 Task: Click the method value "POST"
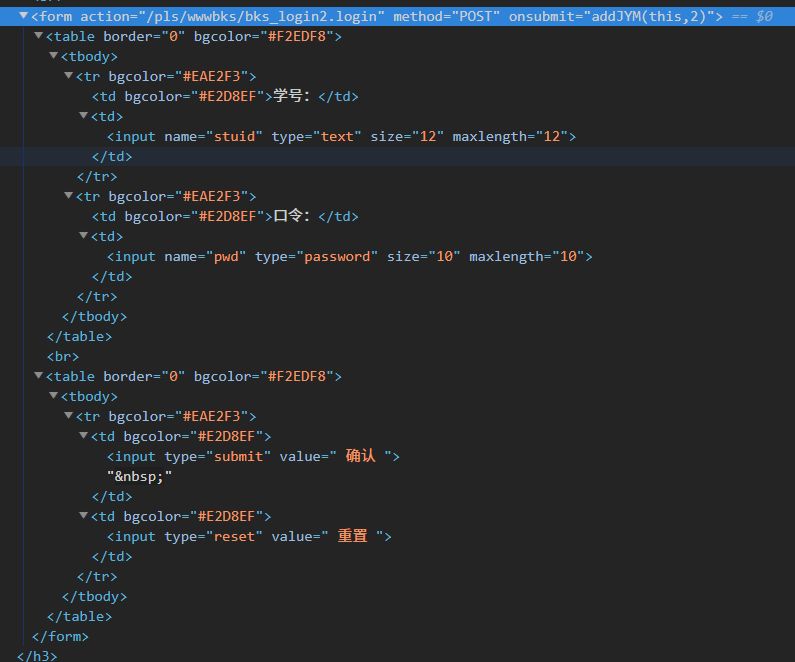475,16
